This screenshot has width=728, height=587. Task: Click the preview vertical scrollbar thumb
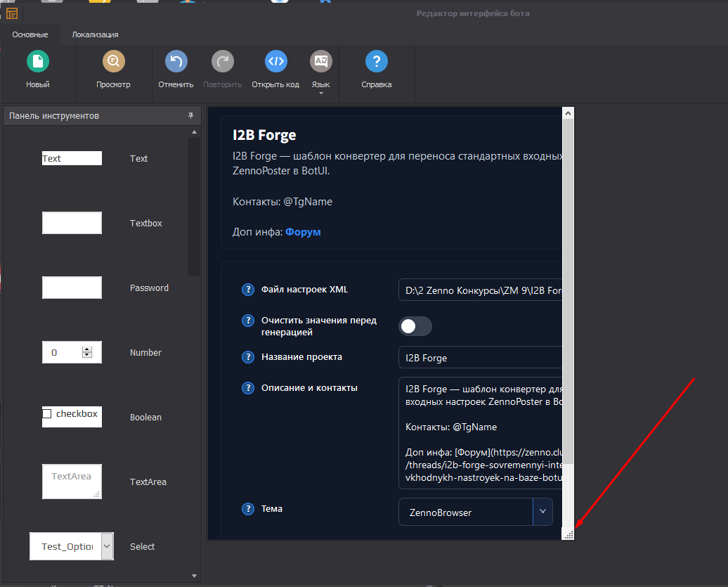(x=568, y=291)
